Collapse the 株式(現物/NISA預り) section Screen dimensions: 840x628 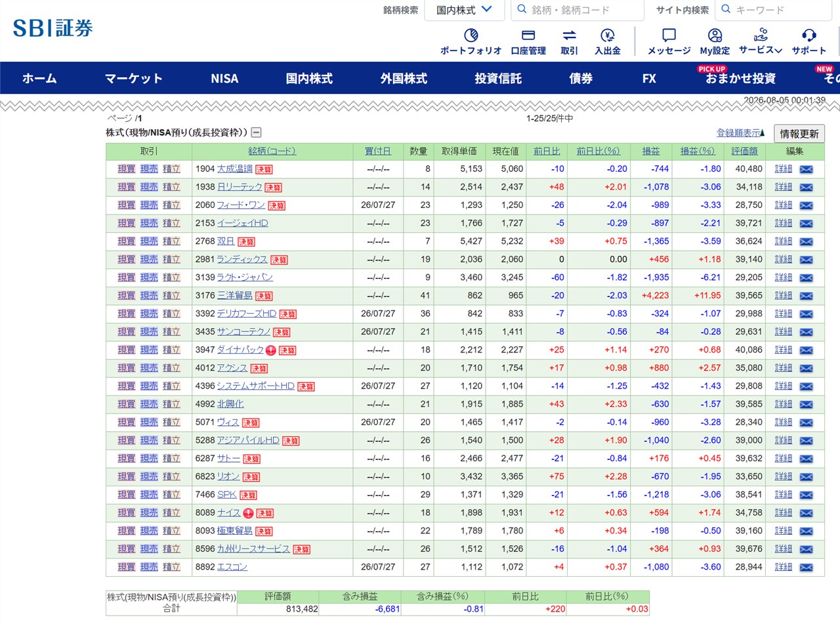(x=257, y=133)
